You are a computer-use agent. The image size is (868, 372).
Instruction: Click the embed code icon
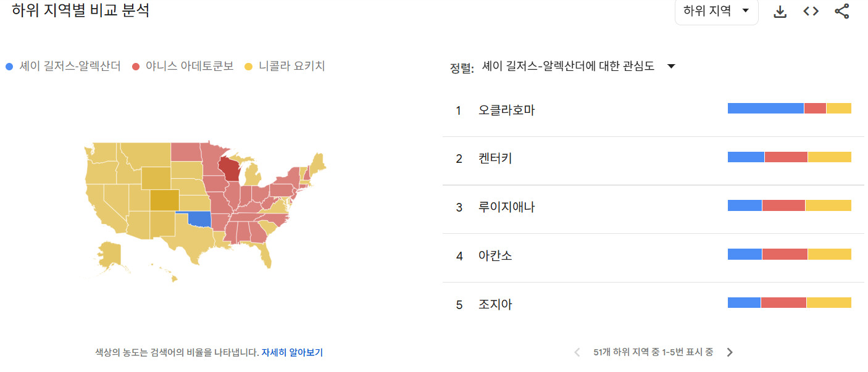tap(811, 12)
